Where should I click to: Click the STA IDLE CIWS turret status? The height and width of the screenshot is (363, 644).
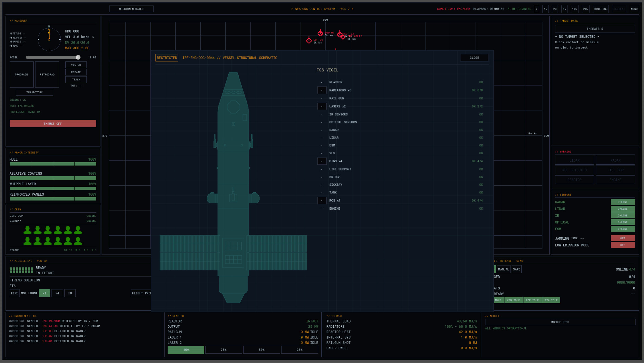(x=551, y=300)
